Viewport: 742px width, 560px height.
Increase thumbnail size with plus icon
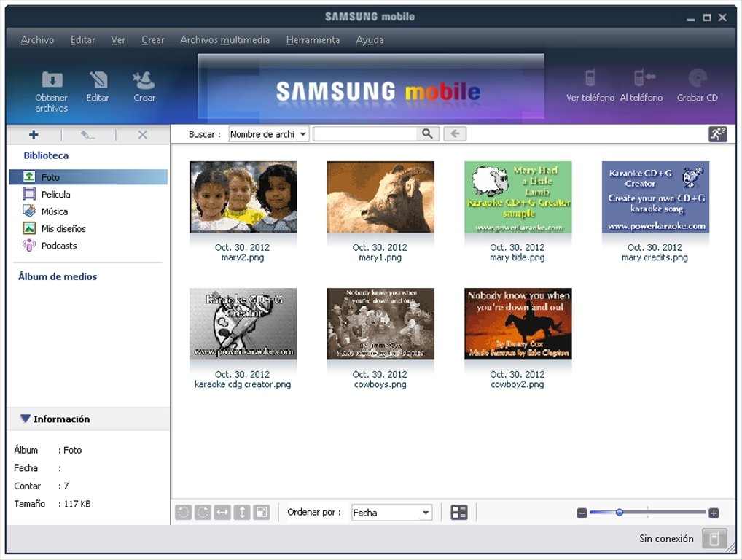click(x=714, y=513)
